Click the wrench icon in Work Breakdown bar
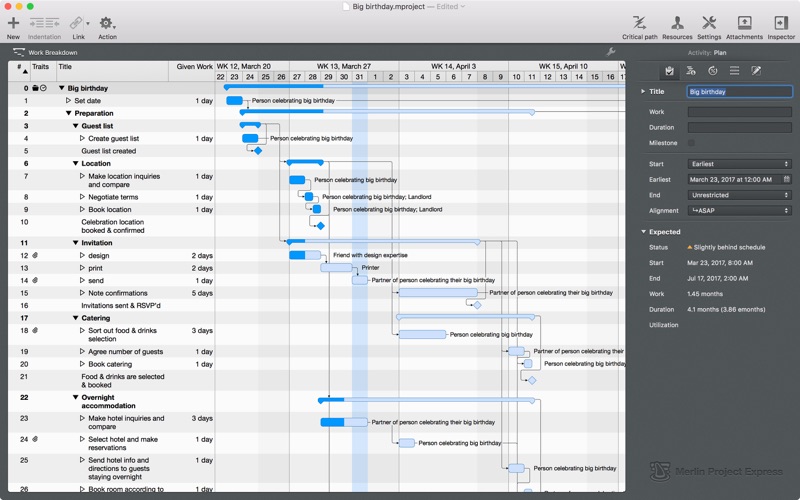Screen dimensions: 800x500 pyautogui.click(x=611, y=52)
